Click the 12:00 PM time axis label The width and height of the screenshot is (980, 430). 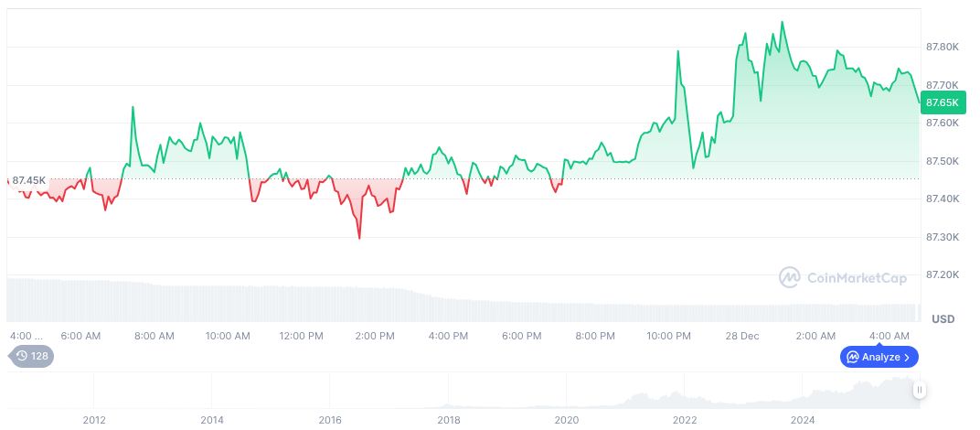[302, 336]
